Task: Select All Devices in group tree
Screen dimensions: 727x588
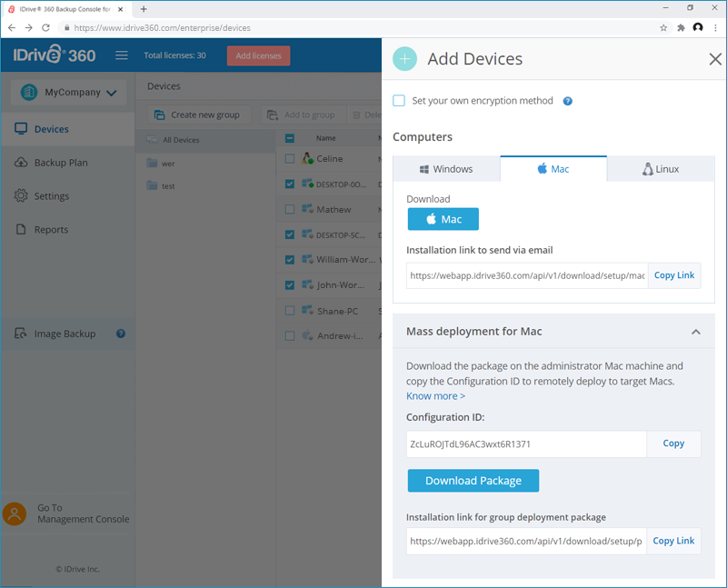Action: [205, 140]
